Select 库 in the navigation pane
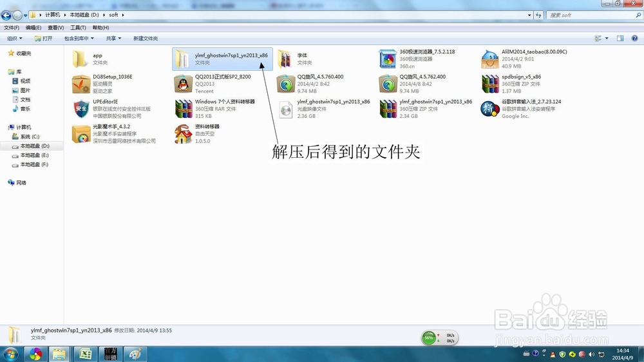644x362 pixels. click(x=19, y=72)
